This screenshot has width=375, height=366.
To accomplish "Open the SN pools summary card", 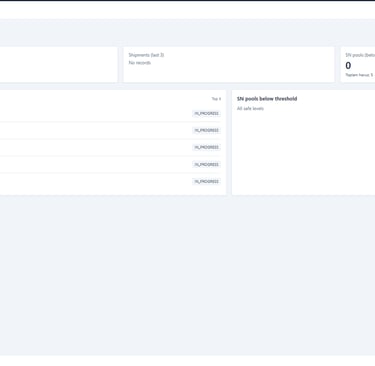I will 358,64.
